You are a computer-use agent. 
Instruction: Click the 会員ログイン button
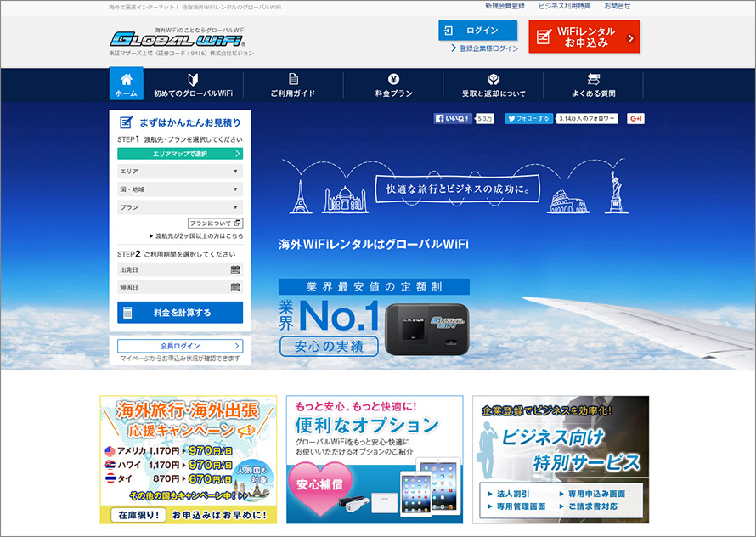pos(180,346)
